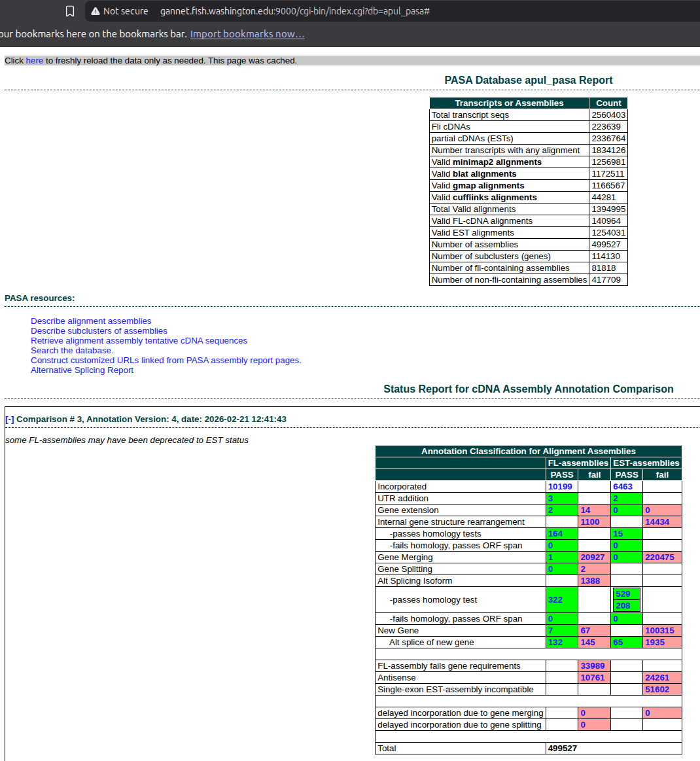Click FL-assembly fails gene requirements 33989

pyautogui.click(x=593, y=666)
